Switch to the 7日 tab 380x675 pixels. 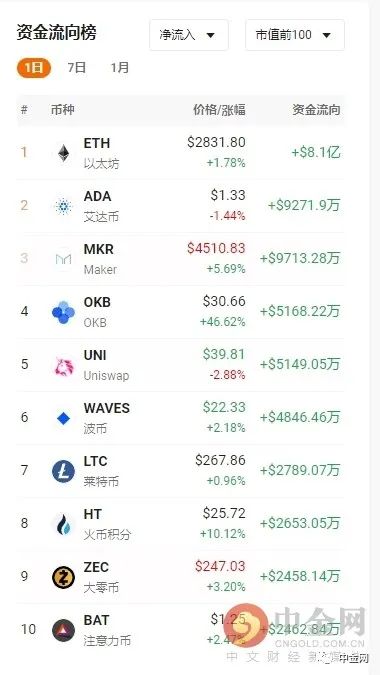77,68
